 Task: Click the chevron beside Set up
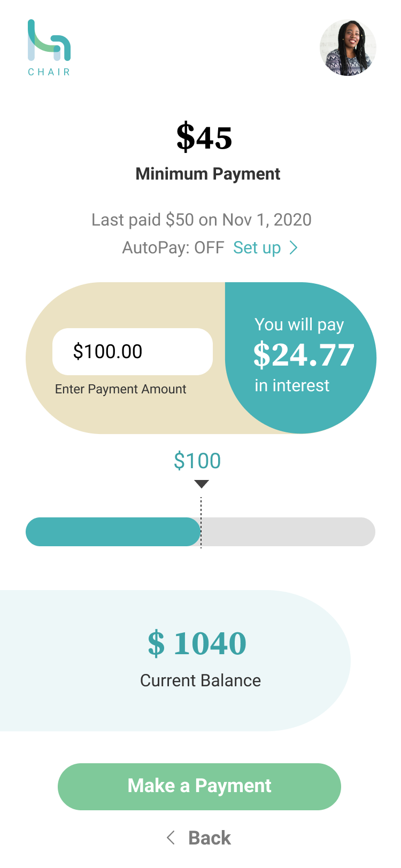[294, 247]
